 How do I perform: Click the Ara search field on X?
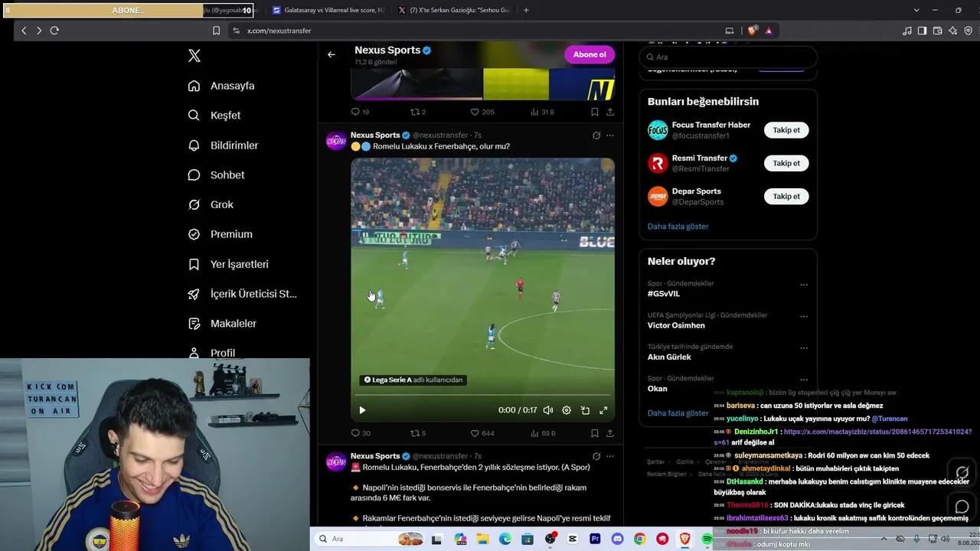pos(728,57)
